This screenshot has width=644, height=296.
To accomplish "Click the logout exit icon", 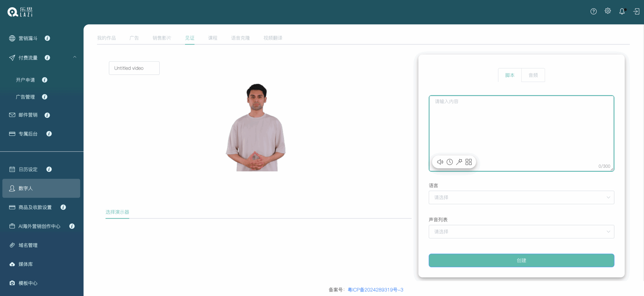I will pyautogui.click(x=636, y=12).
